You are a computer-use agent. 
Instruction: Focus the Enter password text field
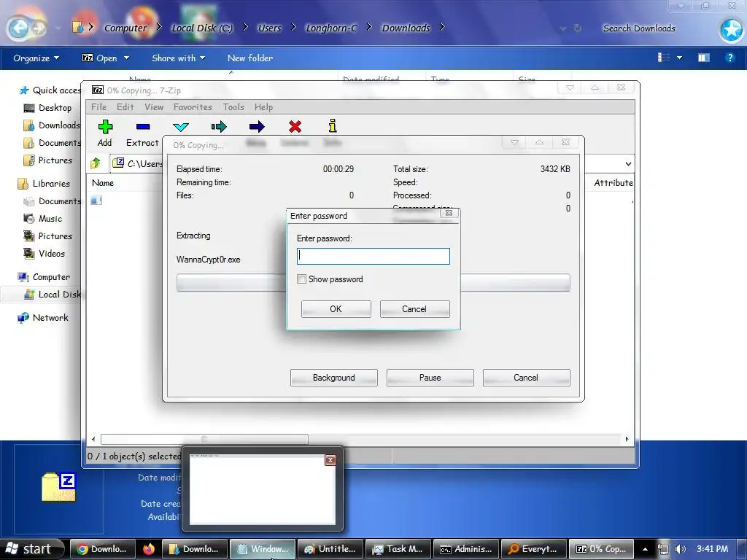click(x=373, y=256)
